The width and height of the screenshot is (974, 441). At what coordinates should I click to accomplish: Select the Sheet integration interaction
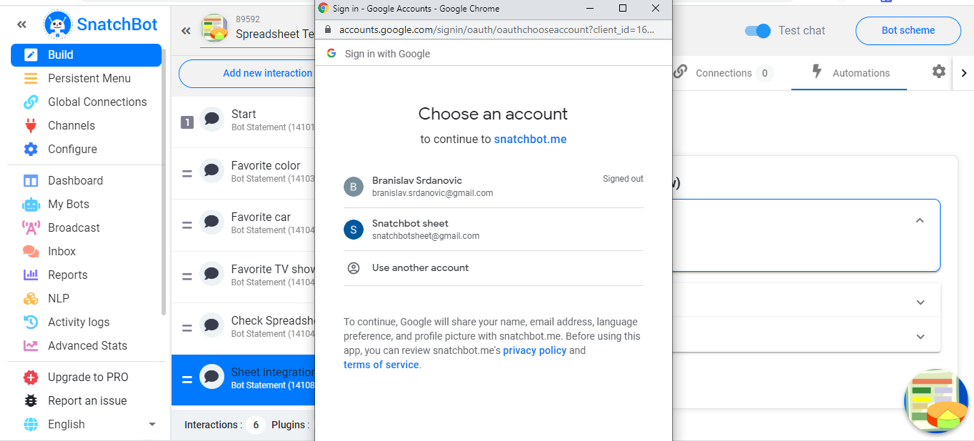pos(243,379)
